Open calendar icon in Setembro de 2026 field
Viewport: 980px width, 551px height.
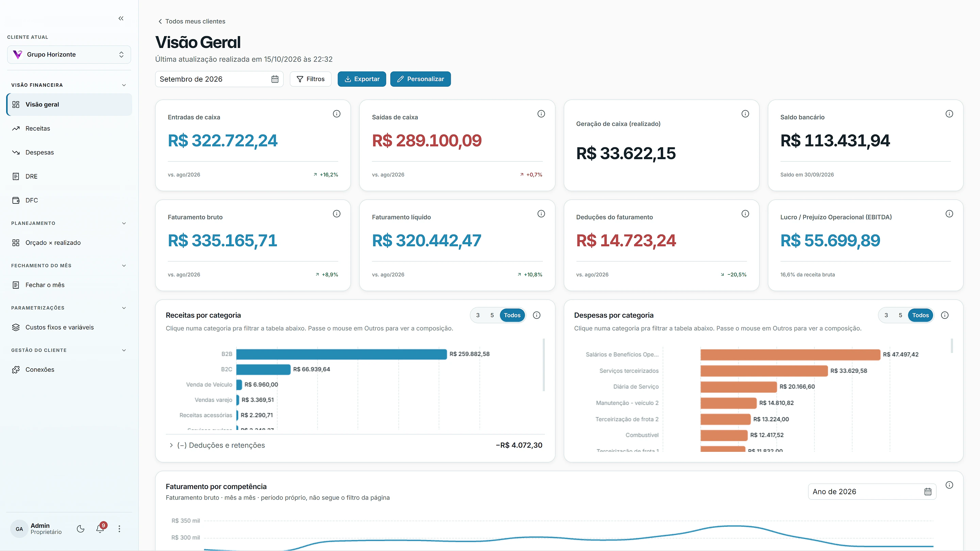tap(275, 79)
